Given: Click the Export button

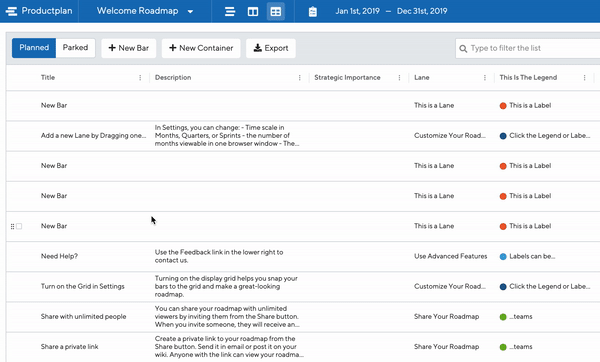Looking at the screenshot, I should pyautogui.click(x=271, y=48).
